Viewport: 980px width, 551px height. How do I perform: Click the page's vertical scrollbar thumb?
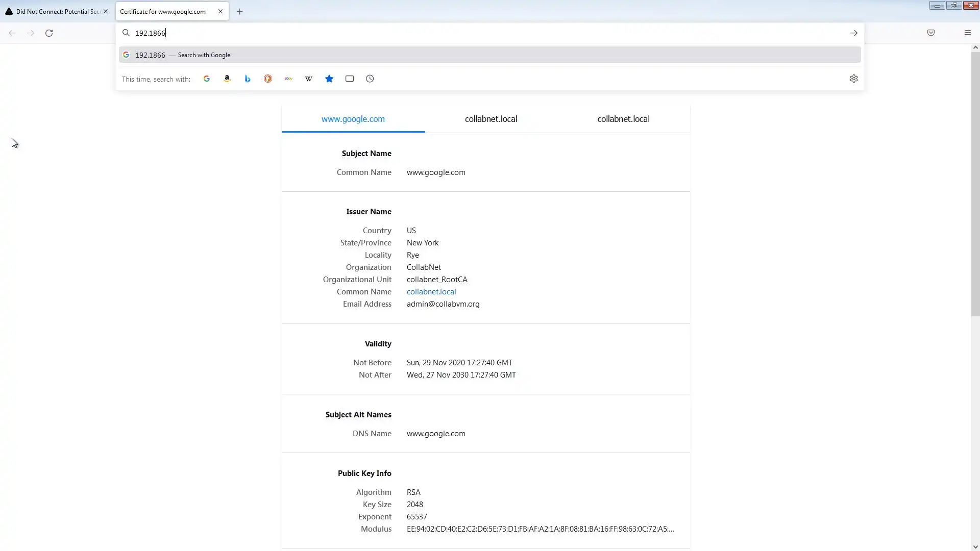975,184
